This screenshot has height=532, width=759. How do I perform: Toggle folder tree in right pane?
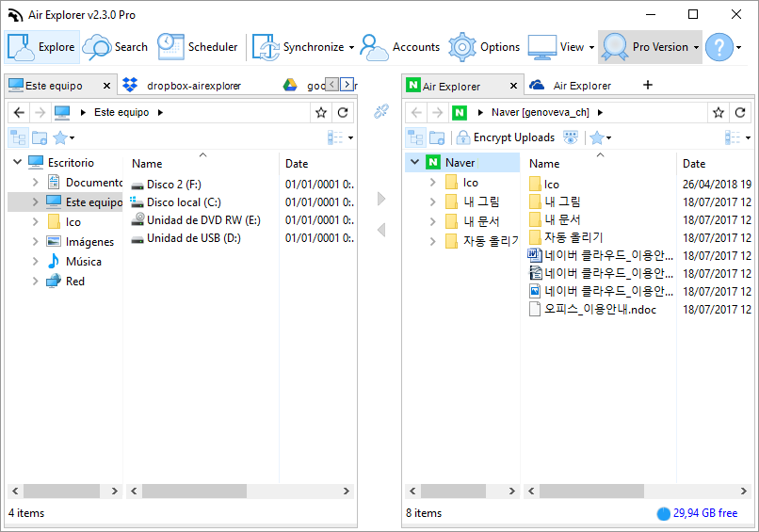415,138
